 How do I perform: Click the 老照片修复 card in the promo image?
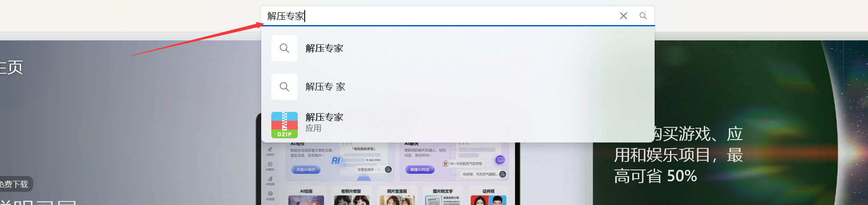tap(351, 196)
